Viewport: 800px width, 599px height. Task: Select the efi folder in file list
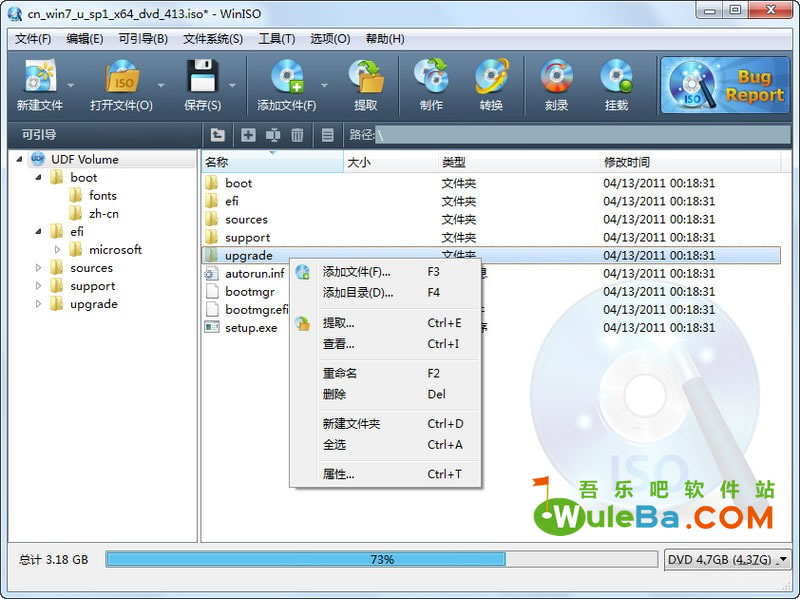point(232,202)
